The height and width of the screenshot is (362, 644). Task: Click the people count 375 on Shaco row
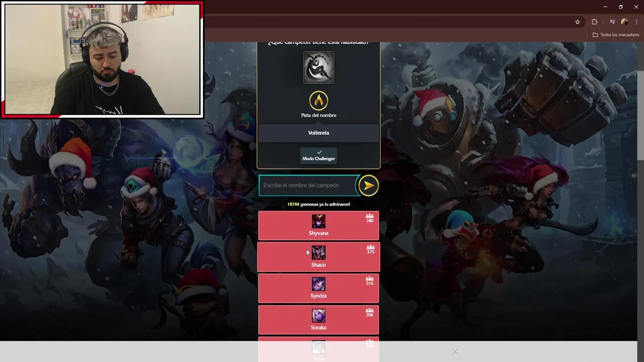tap(370, 249)
